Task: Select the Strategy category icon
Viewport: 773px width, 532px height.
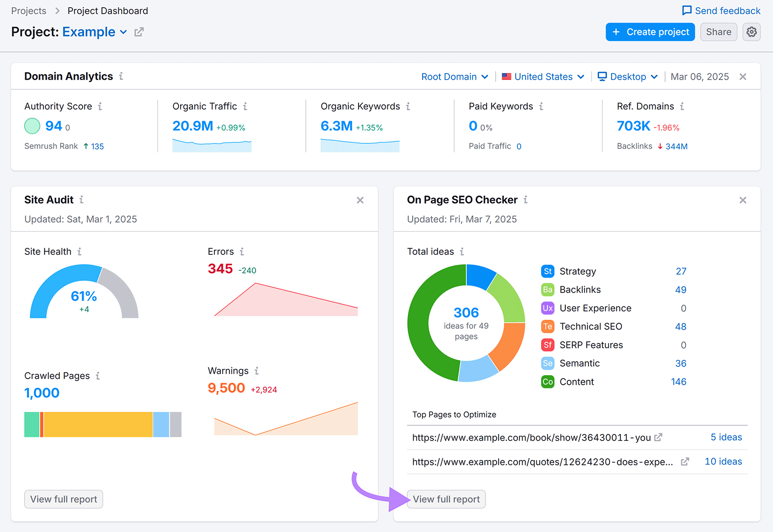Action: coord(547,271)
